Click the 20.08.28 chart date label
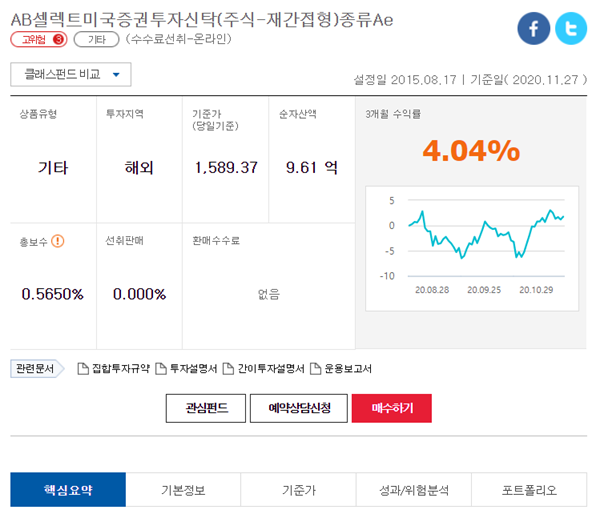The image size is (592, 514). [432, 290]
